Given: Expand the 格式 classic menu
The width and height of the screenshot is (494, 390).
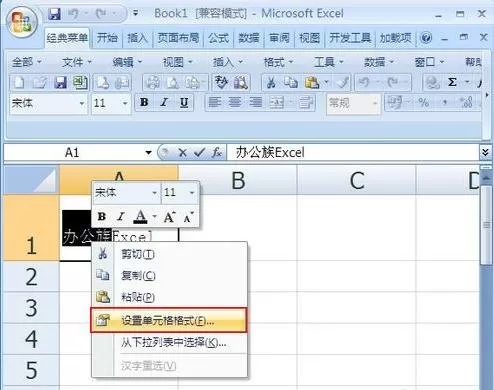Looking at the screenshot, I should (x=278, y=62).
